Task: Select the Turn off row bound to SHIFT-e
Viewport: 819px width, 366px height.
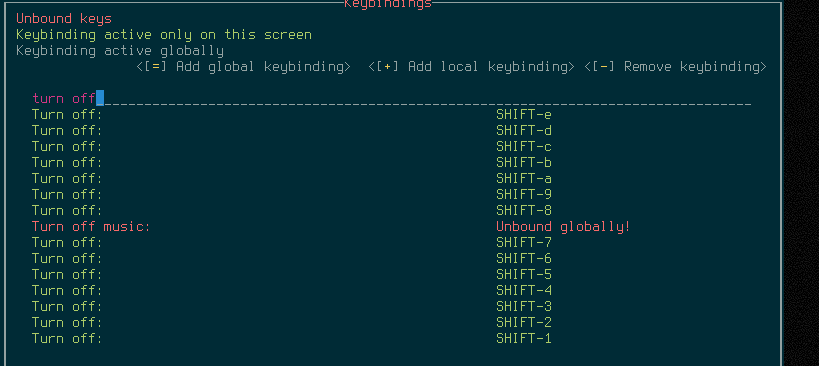Action: click(391, 114)
